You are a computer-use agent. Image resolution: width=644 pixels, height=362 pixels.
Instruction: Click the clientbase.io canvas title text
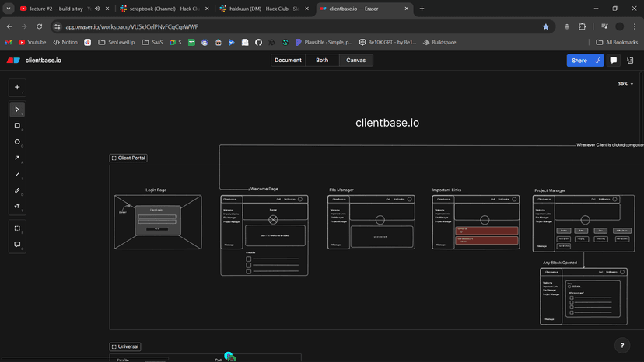[x=387, y=123]
